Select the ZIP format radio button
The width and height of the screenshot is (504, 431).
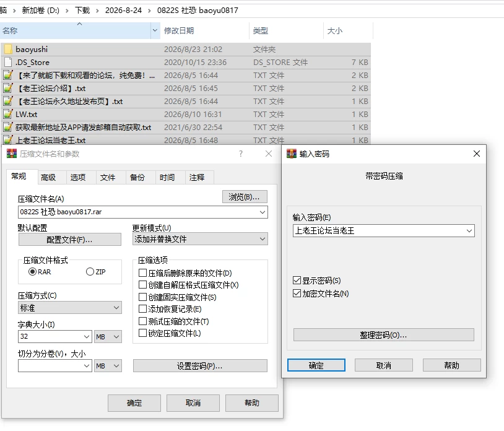(90, 272)
